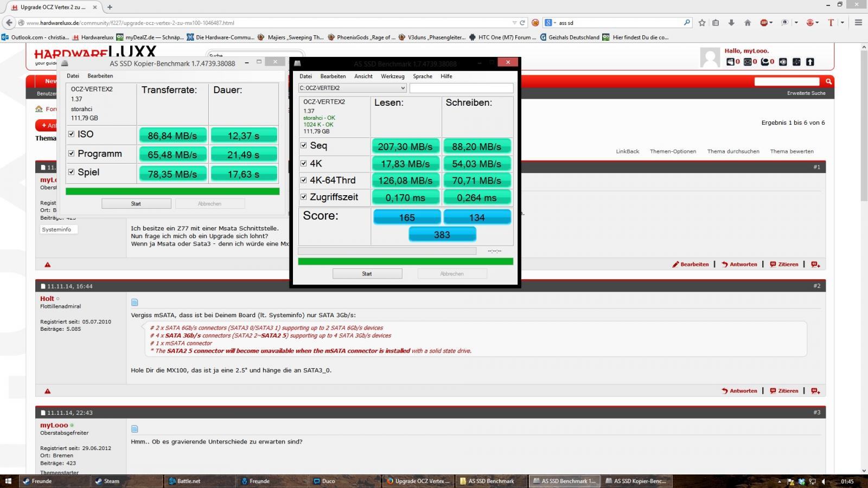Uncheck the 4K benchmark checkbox

click(304, 163)
